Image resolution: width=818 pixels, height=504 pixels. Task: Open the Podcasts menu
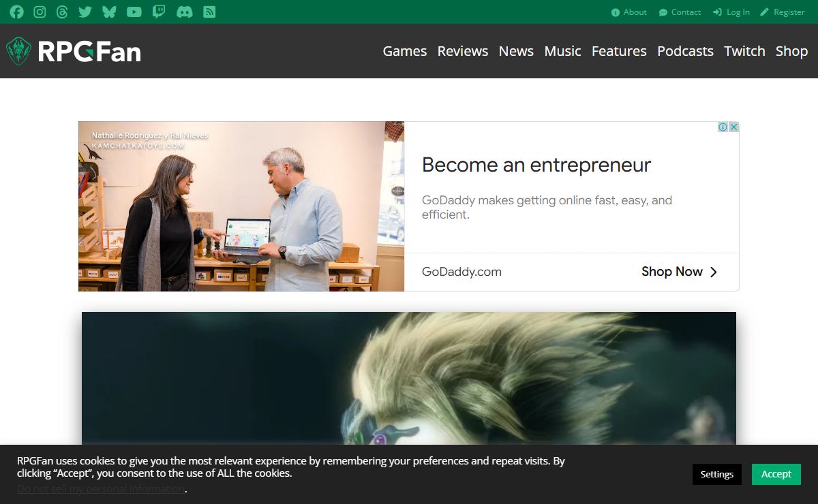tap(685, 51)
